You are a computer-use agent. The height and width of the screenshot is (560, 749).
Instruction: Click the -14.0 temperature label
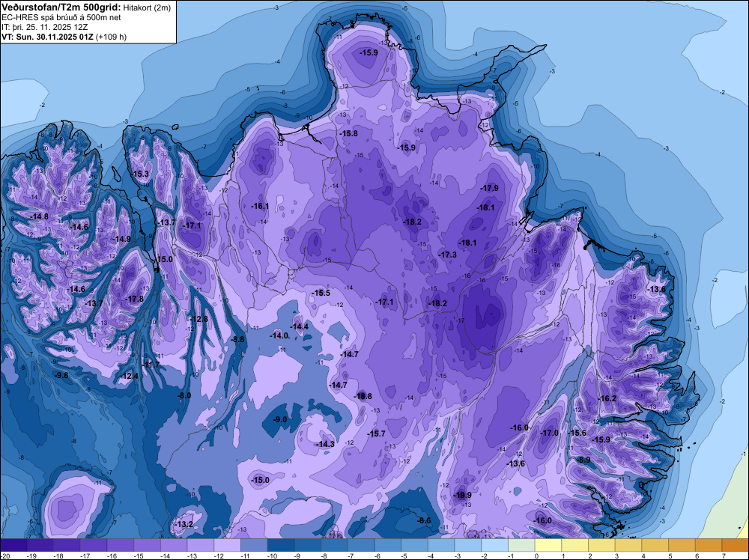point(279,335)
